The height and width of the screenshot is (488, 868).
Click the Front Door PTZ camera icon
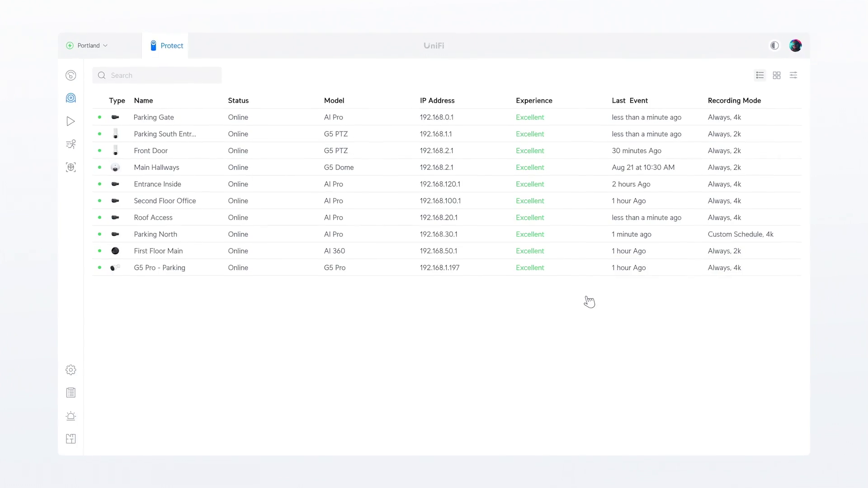[x=115, y=150]
